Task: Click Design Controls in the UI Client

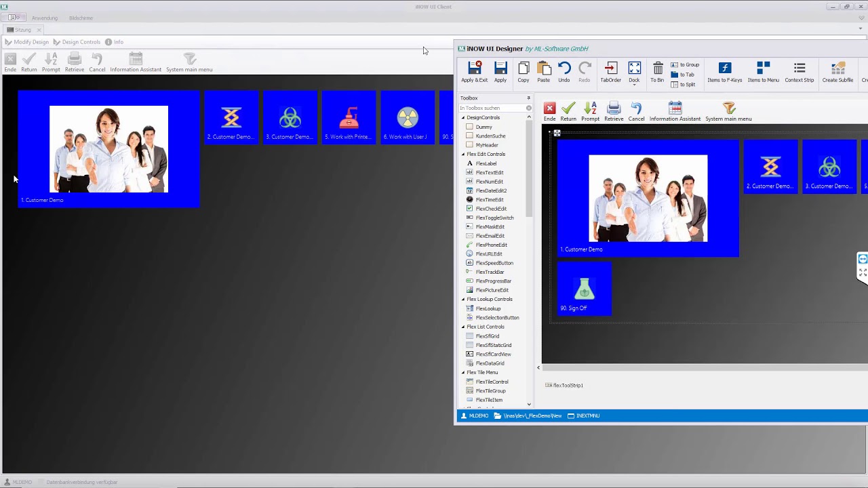Action: tap(77, 42)
